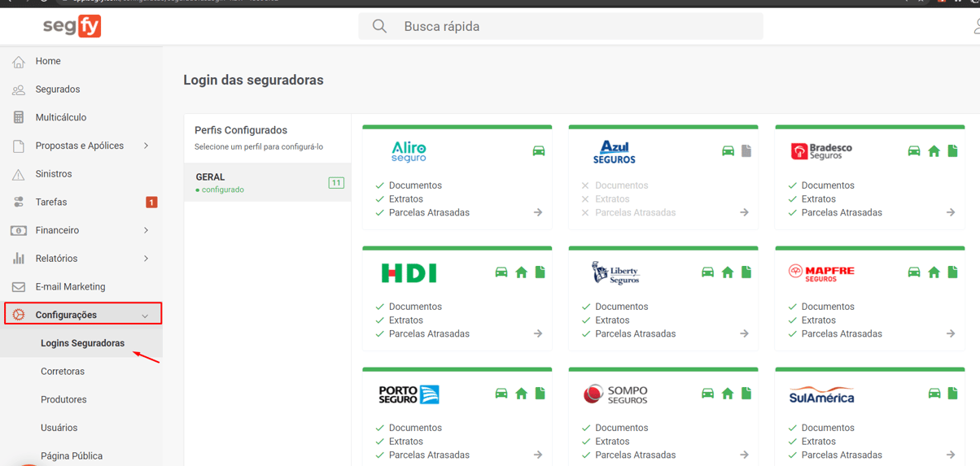The width and height of the screenshot is (980, 466).
Task: Click the house icon on Porto Seguro card
Action: 521,394
